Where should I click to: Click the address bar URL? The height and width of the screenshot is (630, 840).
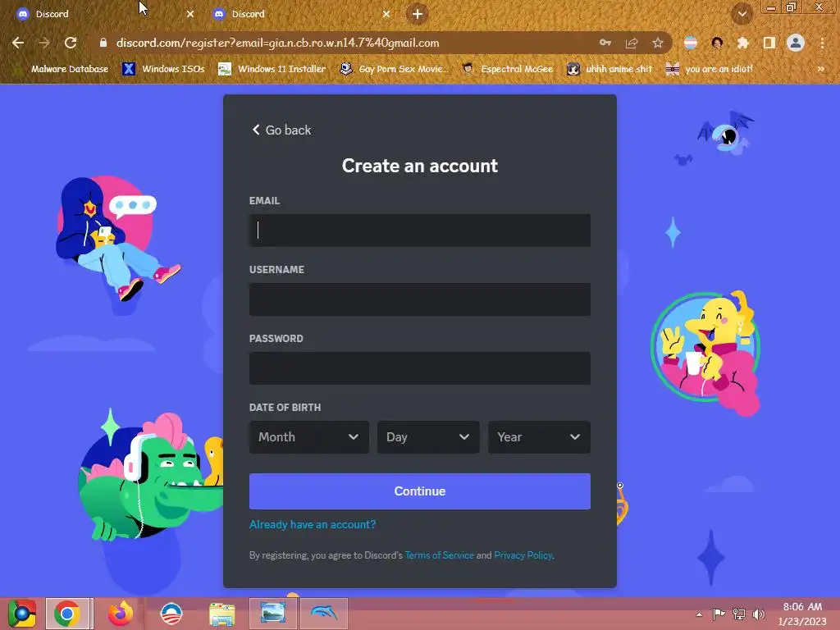pos(277,43)
